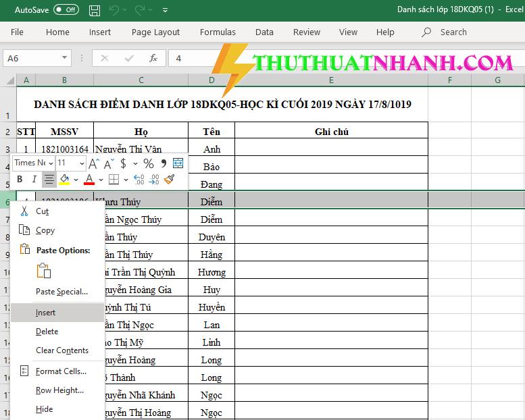Open Paste Special... from context menu
Screen dimensions: 525x420
click(62, 292)
